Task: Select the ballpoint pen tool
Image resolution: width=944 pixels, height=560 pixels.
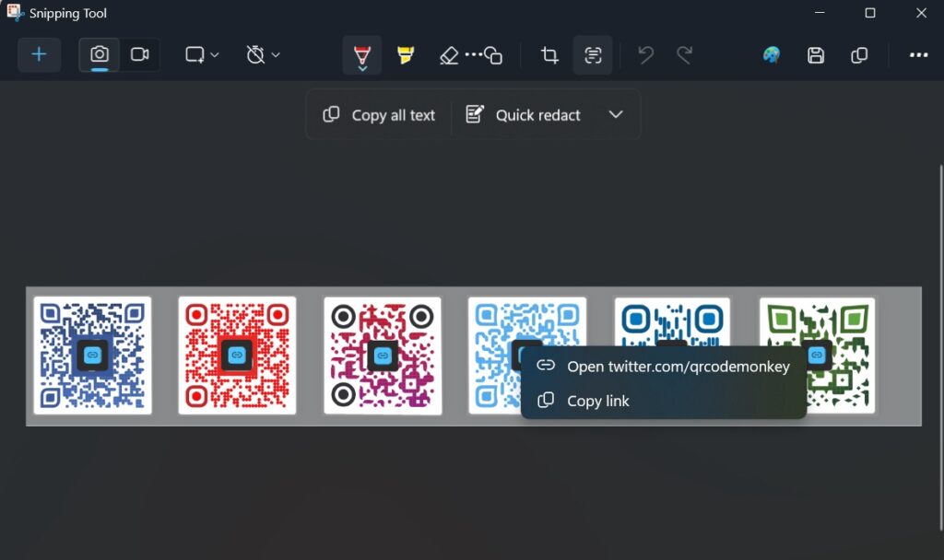Action: coord(361,54)
